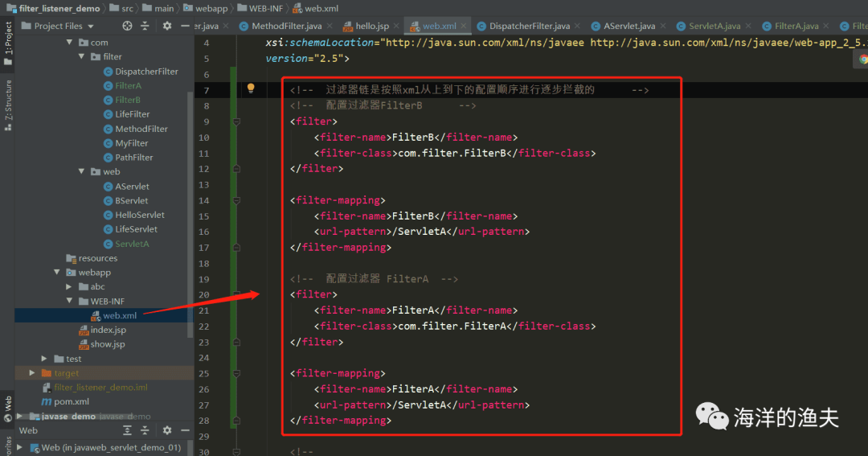Click filter_listener_demo breadcrumb
The width and height of the screenshot is (868, 456).
pos(54,8)
